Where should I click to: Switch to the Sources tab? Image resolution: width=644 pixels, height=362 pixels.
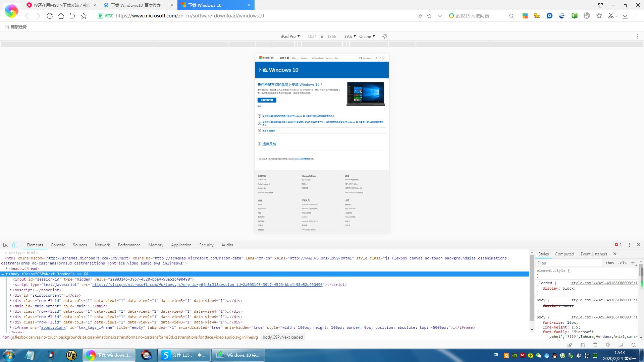click(x=80, y=245)
